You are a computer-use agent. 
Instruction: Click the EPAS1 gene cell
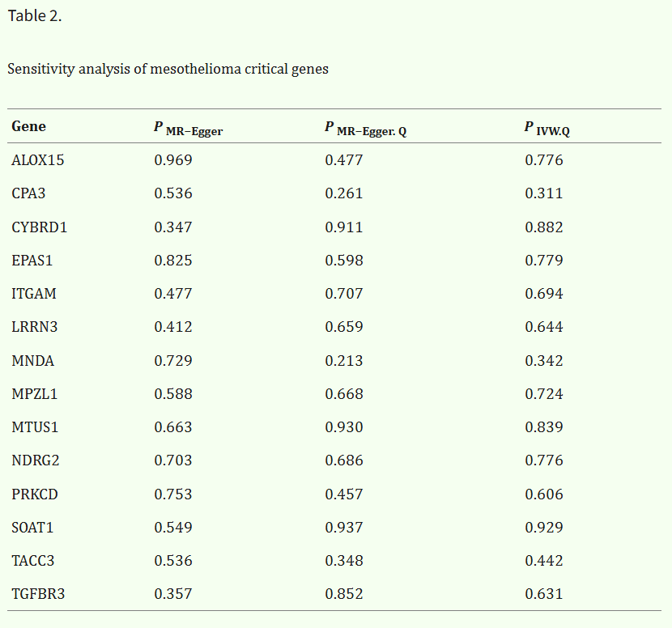[x=32, y=261]
